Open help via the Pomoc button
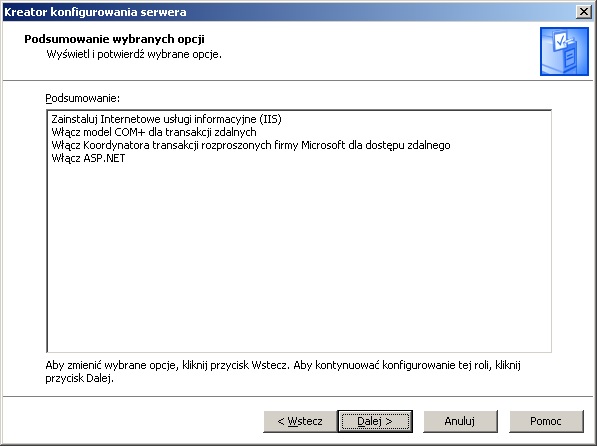Screen dimensions: 597x446 [546, 421]
